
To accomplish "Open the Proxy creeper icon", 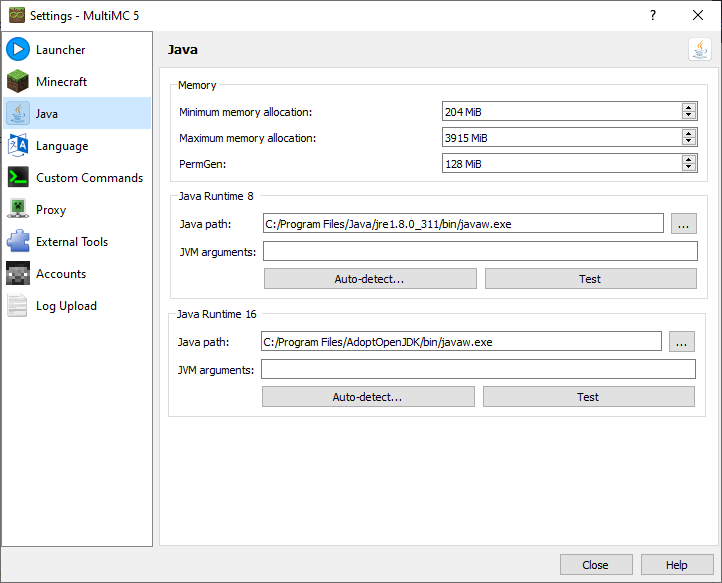I will click(x=18, y=210).
